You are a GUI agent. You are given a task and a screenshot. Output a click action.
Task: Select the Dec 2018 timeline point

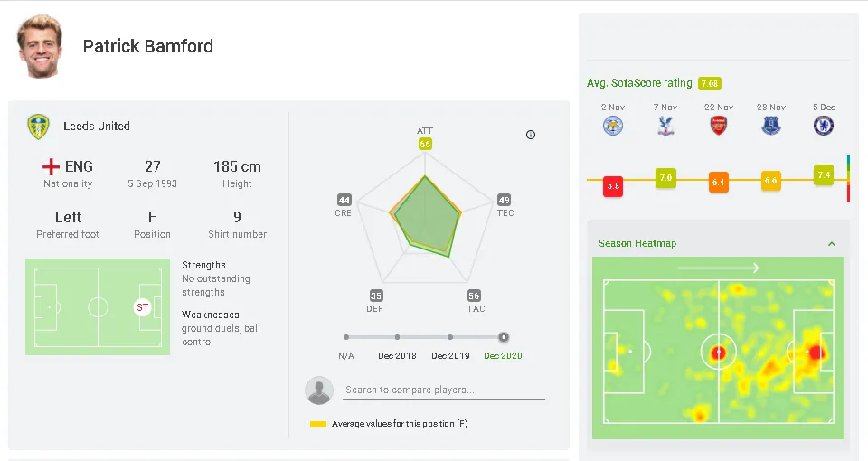(x=397, y=337)
